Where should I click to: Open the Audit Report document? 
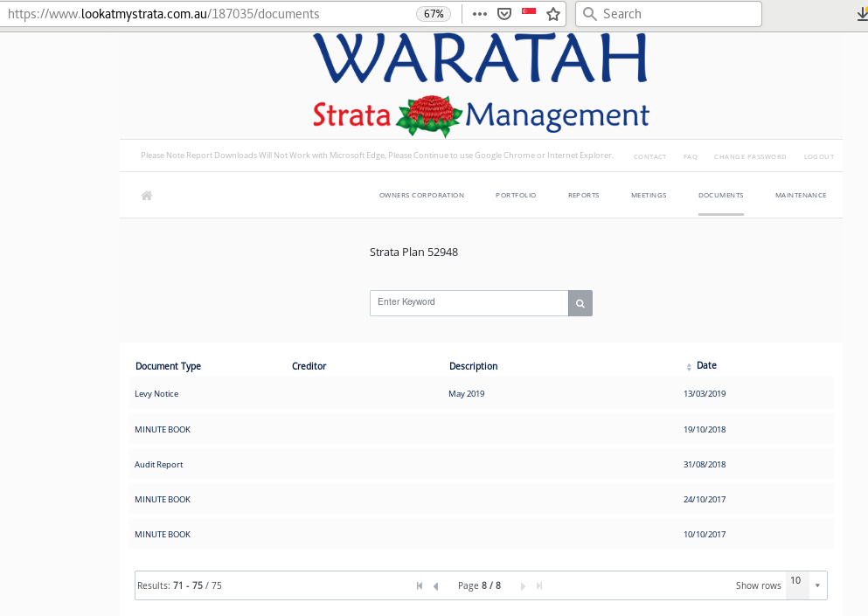click(x=158, y=465)
